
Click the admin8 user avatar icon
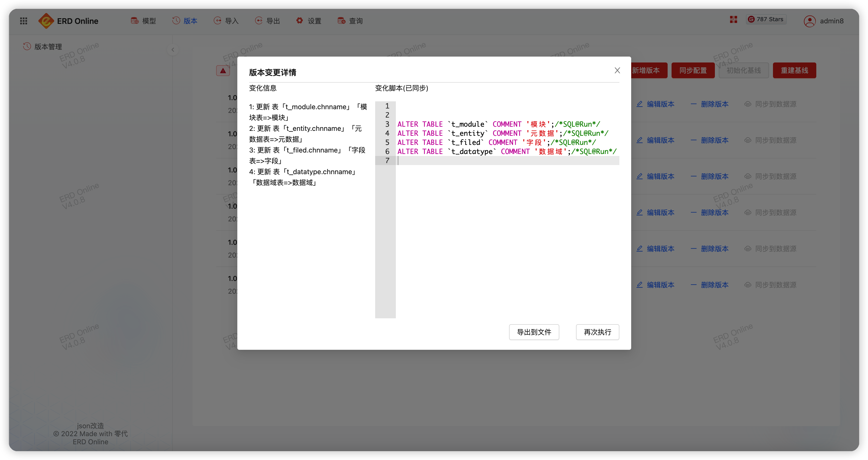tap(809, 21)
